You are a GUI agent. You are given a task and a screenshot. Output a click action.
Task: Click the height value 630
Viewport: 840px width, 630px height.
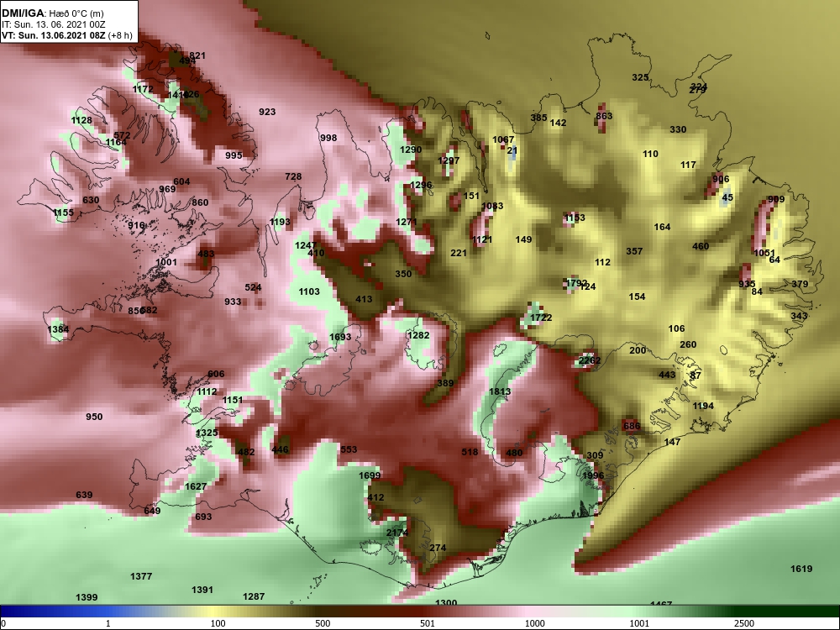point(91,200)
